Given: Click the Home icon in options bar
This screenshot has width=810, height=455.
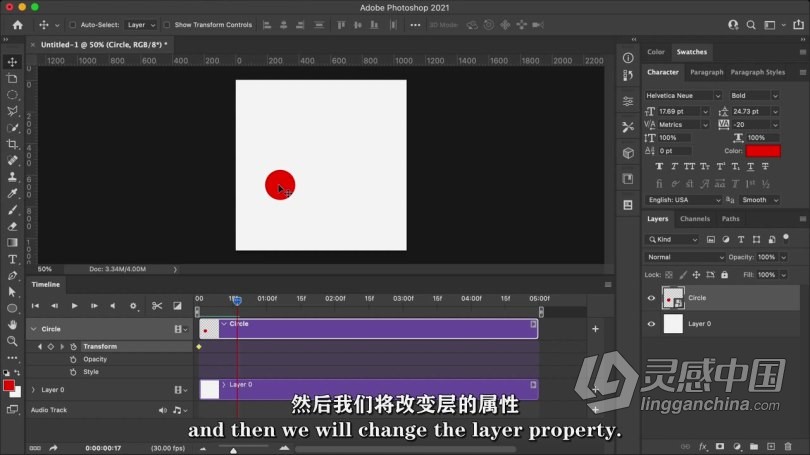Looking at the screenshot, I should (18, 25).
